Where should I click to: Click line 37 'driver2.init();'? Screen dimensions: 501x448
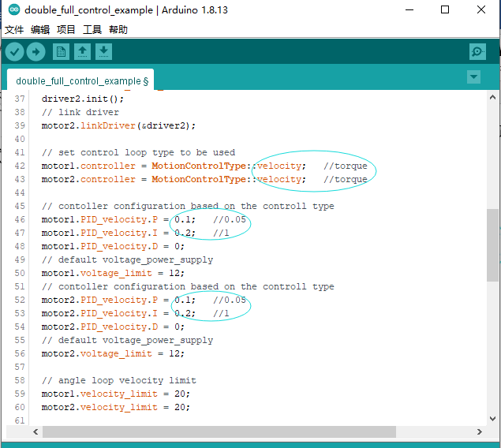click(82, 99)
